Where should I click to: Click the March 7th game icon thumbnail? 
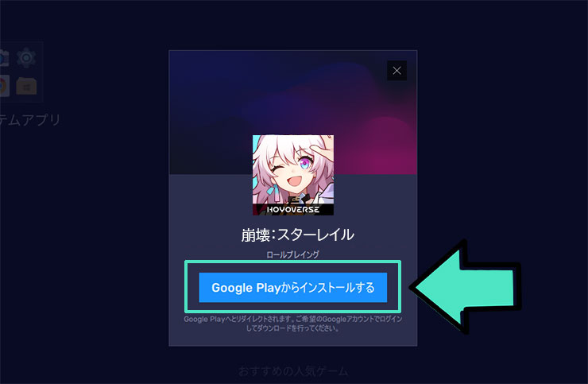(x=293, y=175)
